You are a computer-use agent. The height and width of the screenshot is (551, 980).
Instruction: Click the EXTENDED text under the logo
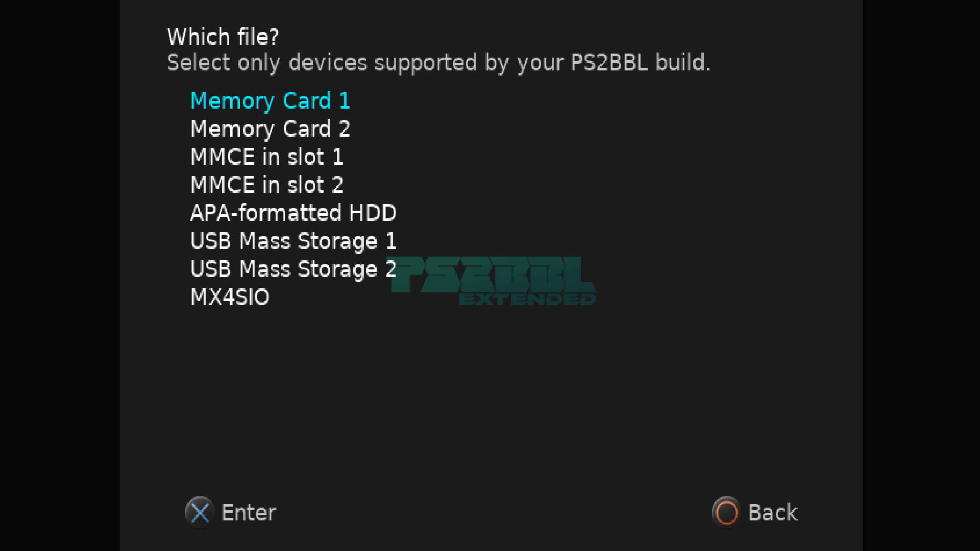(x=527, y=299)
